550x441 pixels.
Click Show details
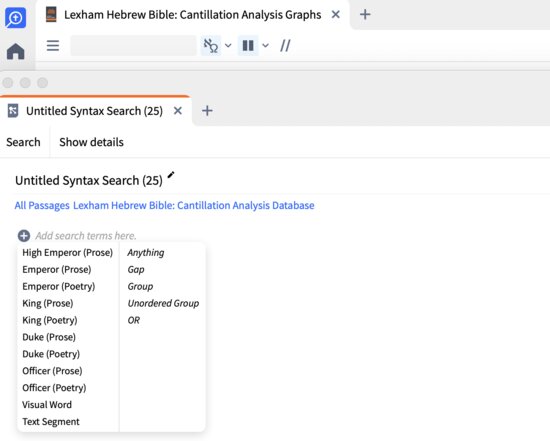(91, 142)
